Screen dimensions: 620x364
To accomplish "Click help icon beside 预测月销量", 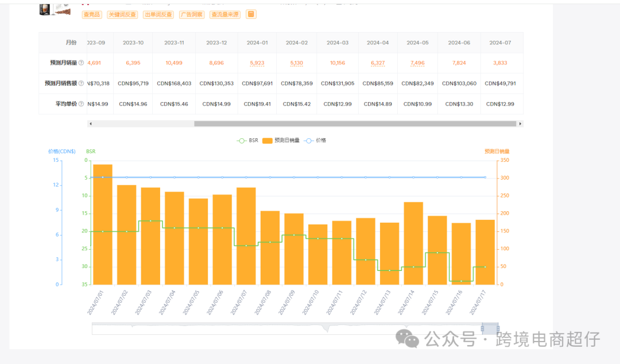I will pyautogui.click(x=81, y=63).
